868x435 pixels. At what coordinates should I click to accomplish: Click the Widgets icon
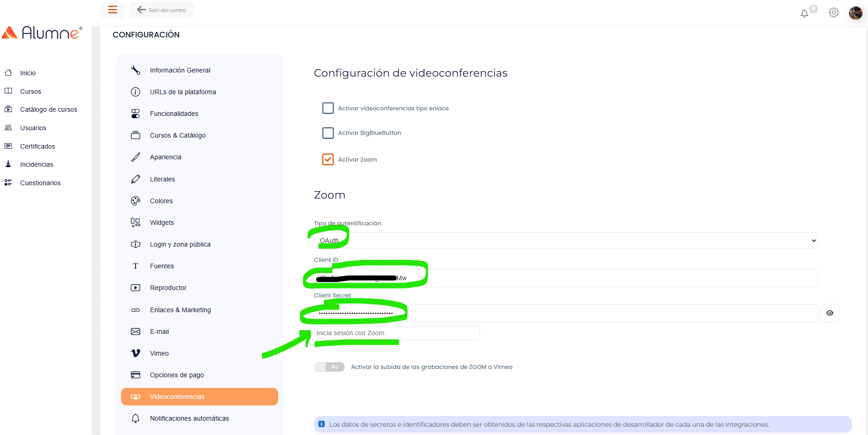(x=135, y=223)
